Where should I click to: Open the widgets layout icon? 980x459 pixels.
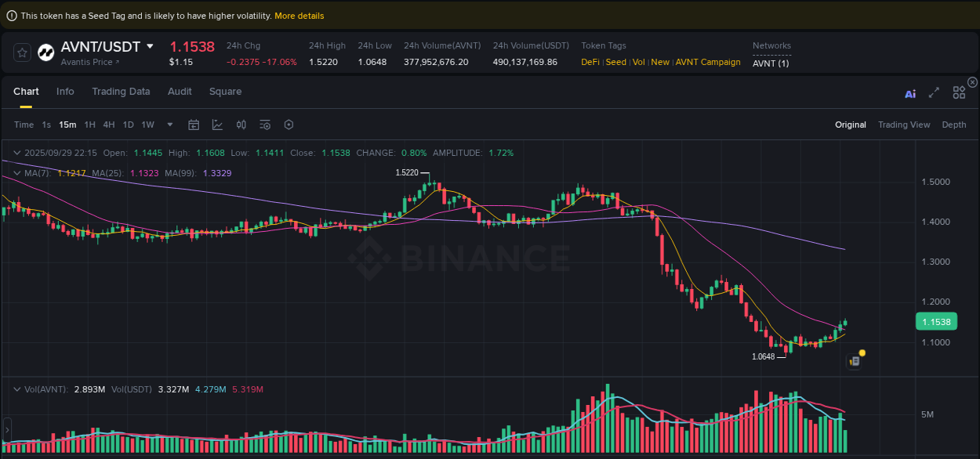coord(959,92)
